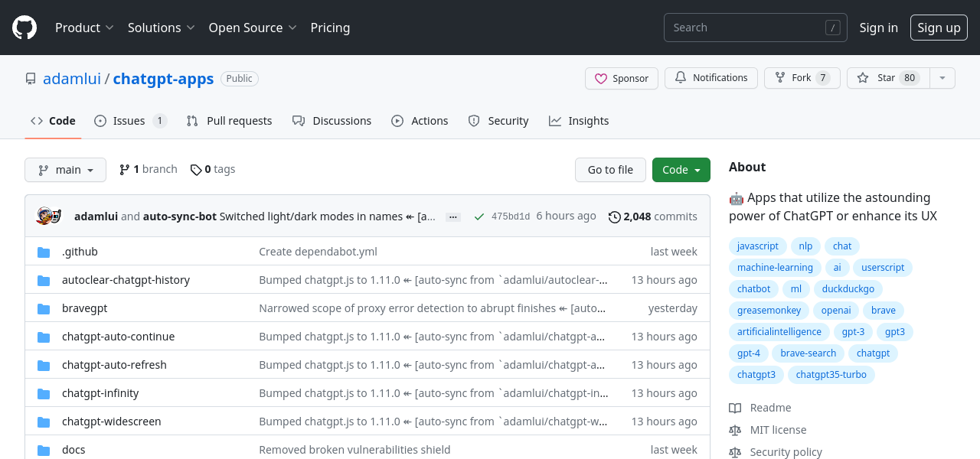Open the commit history clock icon
Image resolution: width=980 pixels, height=459 pixels.
614,217
